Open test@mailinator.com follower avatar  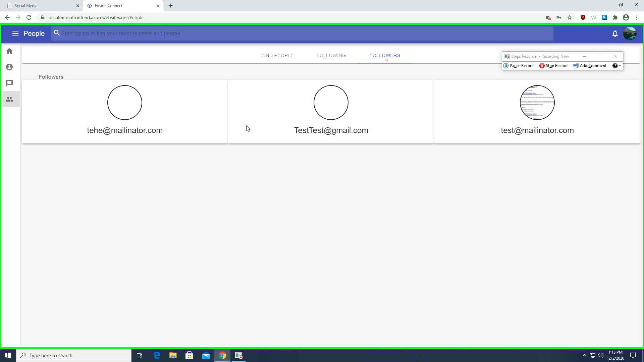[x=537, y=103]
